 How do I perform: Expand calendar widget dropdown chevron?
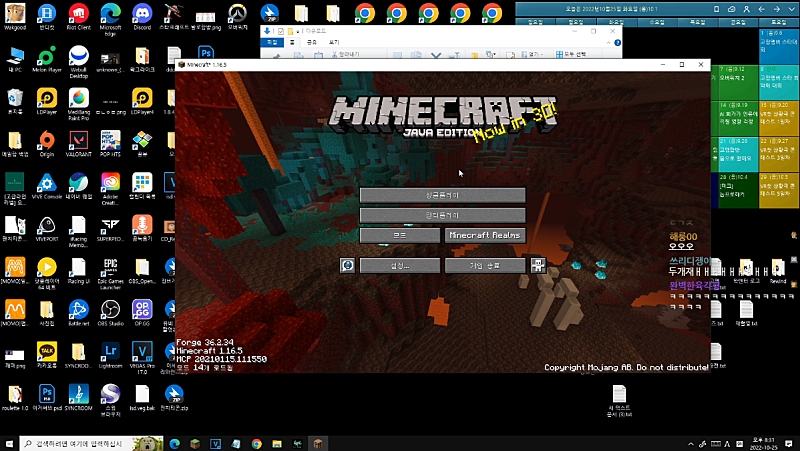(x=791, y=9)
